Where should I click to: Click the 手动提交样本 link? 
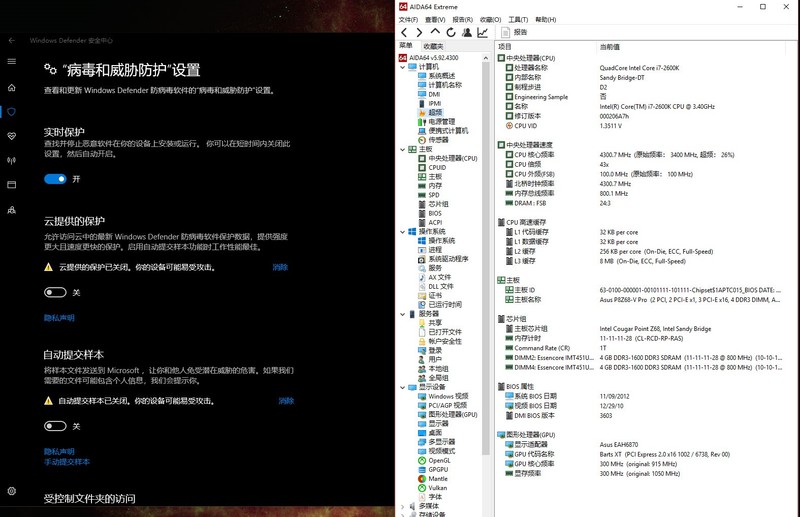pyautogui.click(x=67, y=462)
